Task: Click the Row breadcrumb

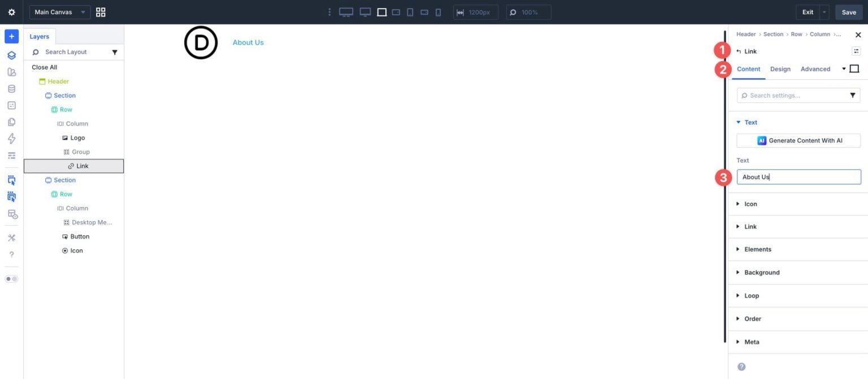Action: pyautogui.click(x=796, y=35)
